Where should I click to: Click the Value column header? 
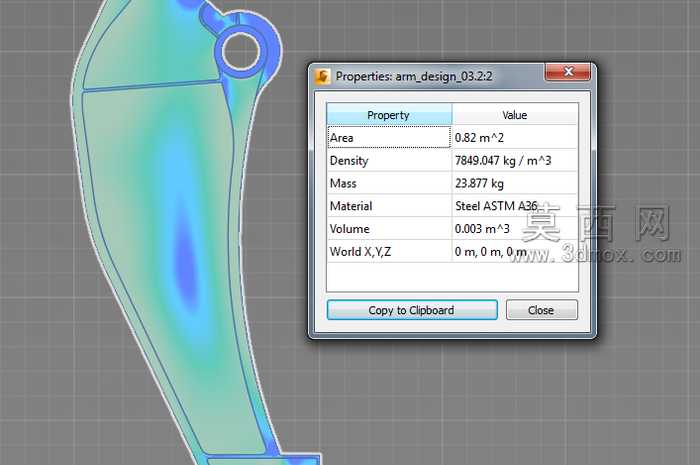pyautogui.click(x=515, y=115)
